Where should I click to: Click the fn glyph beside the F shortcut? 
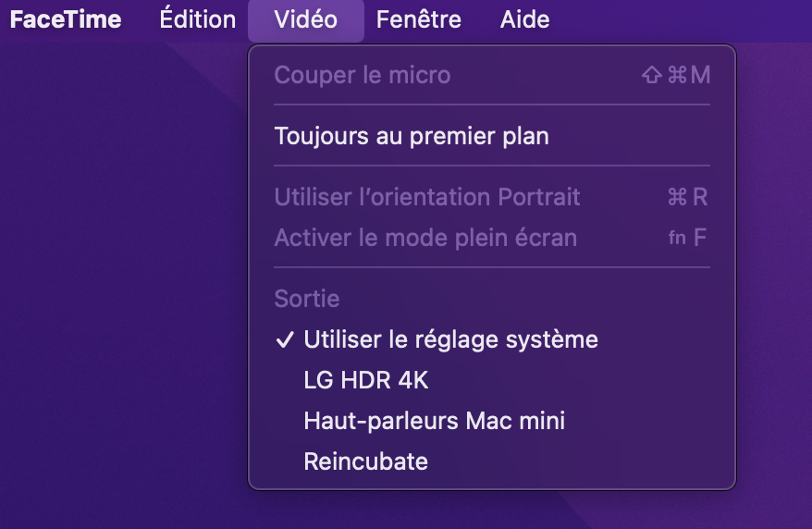point(677,238)
